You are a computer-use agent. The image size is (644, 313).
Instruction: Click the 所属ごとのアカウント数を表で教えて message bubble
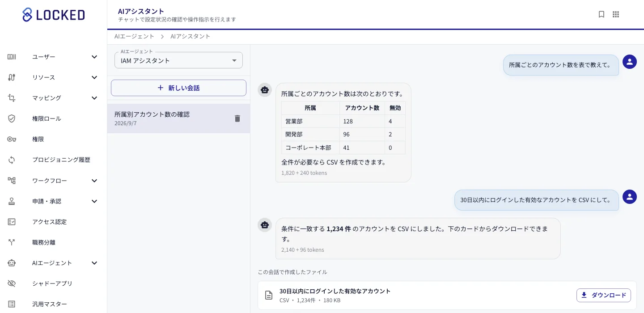click(x=561, y=65)
